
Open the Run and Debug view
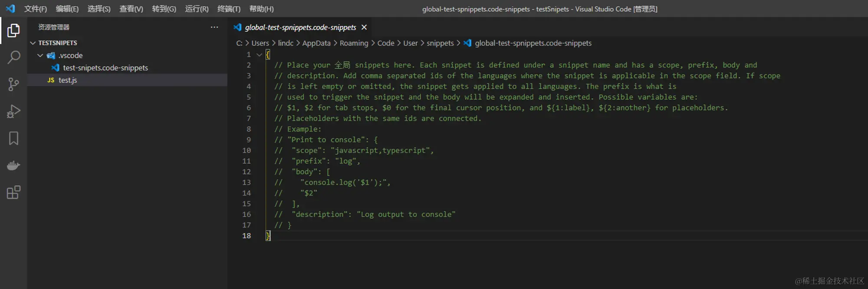point(13,111)
